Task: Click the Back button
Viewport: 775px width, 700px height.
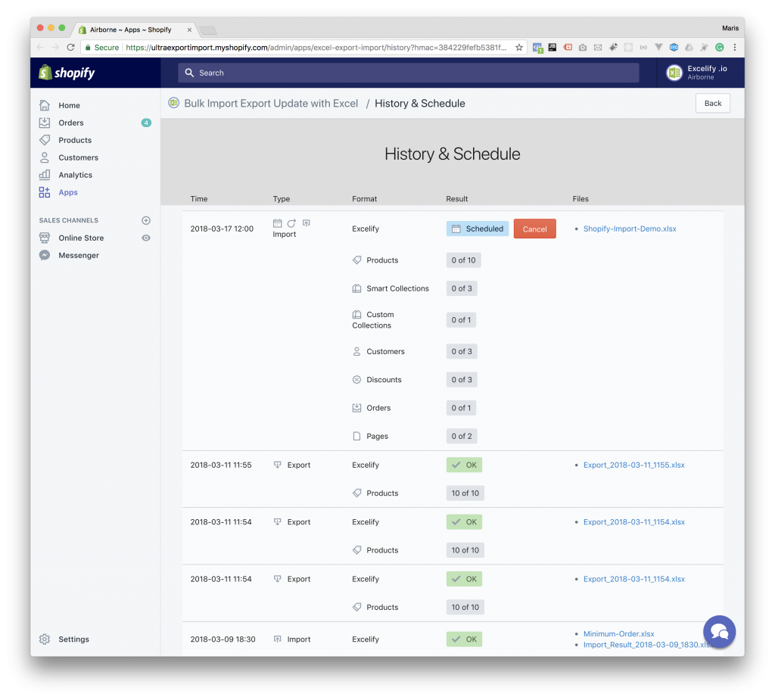Action: click(x=712, y=103)
